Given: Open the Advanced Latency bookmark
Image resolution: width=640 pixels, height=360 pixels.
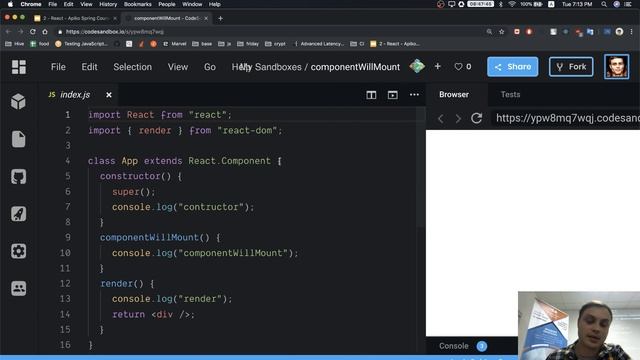Looking at the screenshot, I should [319, 44].
